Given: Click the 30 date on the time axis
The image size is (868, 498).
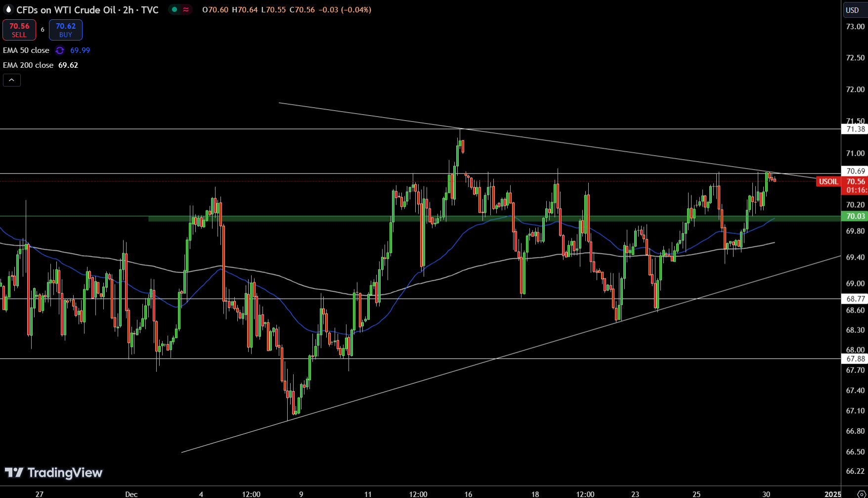Looking at the screenshot, I should (x=766, y=494).
